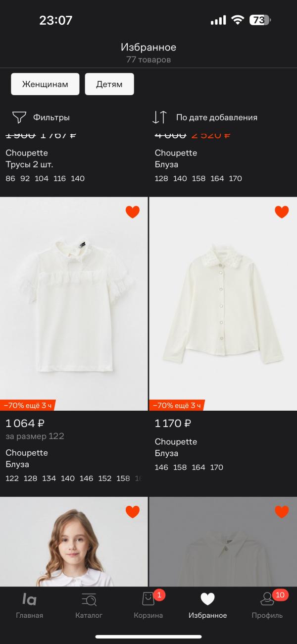297x644 pixels.
Task: Open the Каталог search icon
Action: 89,599
